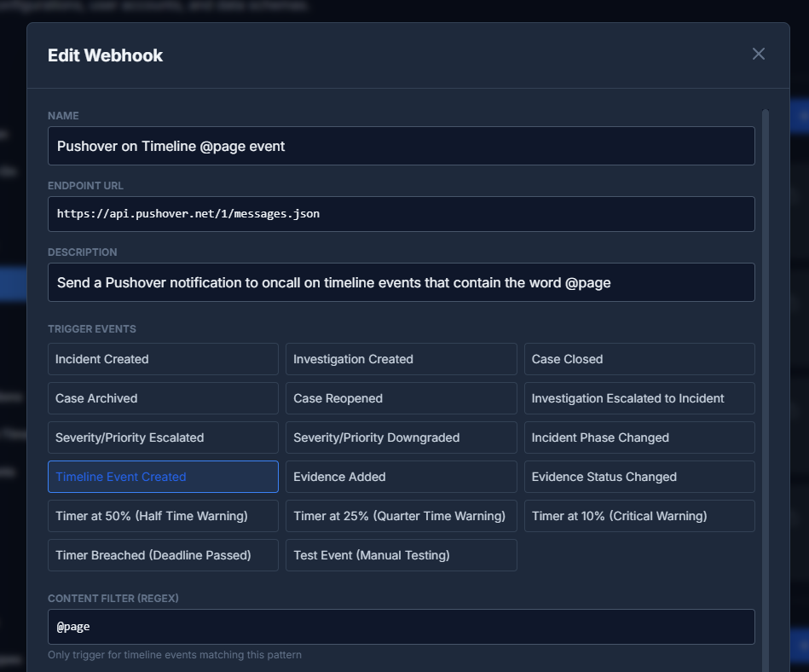This screenshot has height=672, width=809.
Task: Enable the Incident Created trigger event
Action: (162, 359)
